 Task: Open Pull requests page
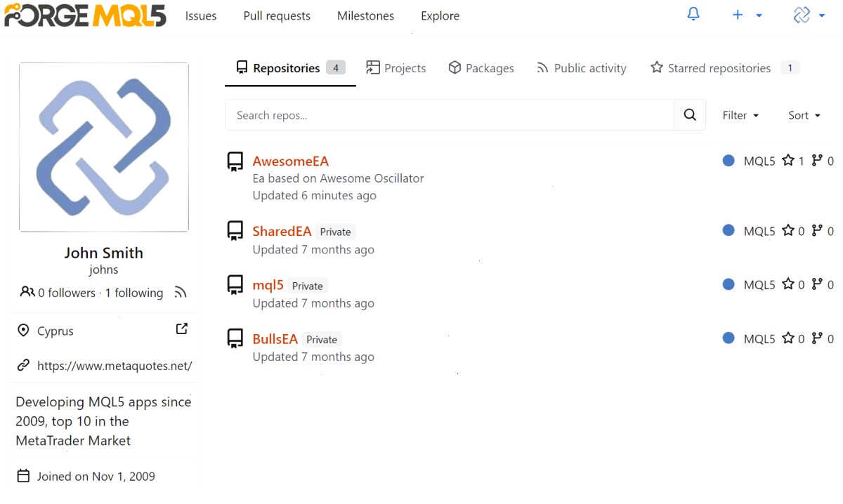point(277,15)
